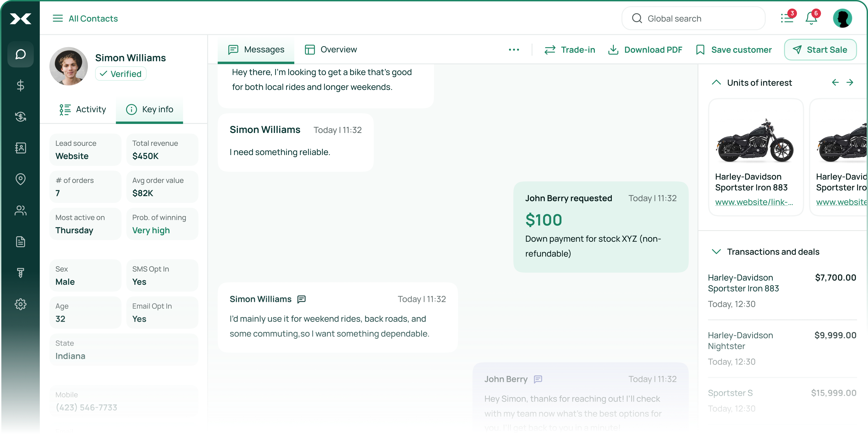Open the settings gear sidebar icon
This screenshot has height=434, width=868.
point(21,304)
